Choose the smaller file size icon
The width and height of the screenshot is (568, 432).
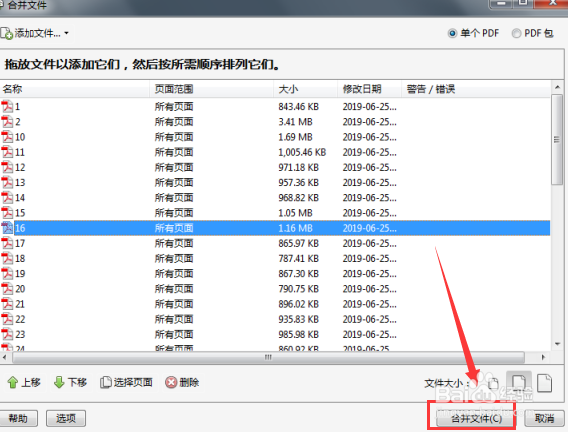pos(493,383)
